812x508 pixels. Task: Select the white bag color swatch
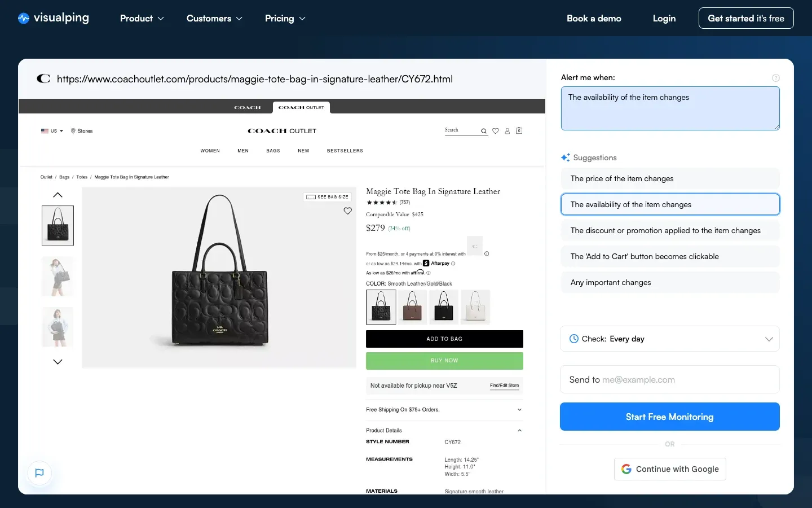click(x=475, y=307)
